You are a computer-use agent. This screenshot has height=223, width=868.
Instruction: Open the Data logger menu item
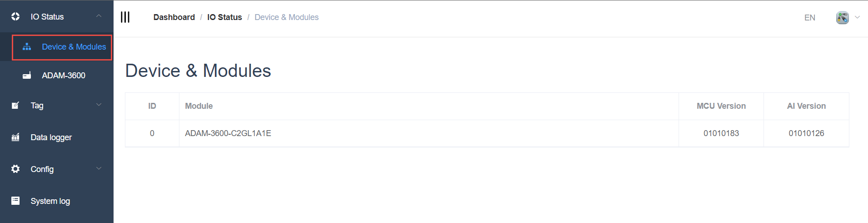coord(51,137)
